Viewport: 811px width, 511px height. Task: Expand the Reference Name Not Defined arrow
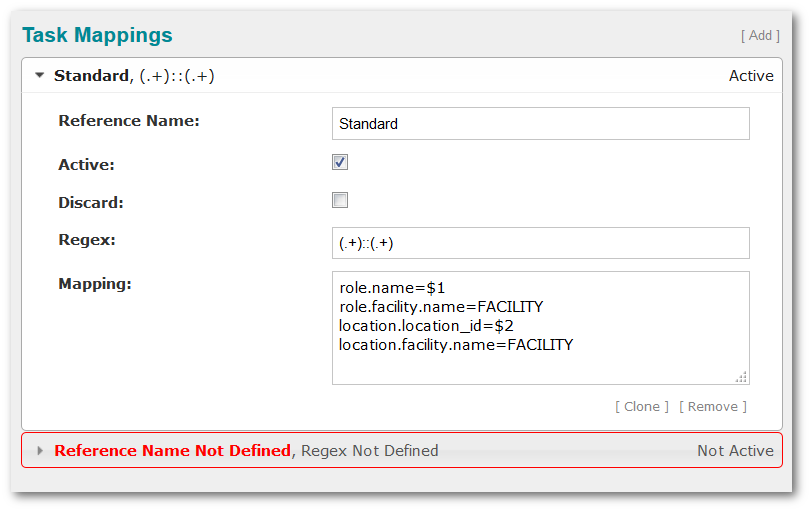(40, 451)
